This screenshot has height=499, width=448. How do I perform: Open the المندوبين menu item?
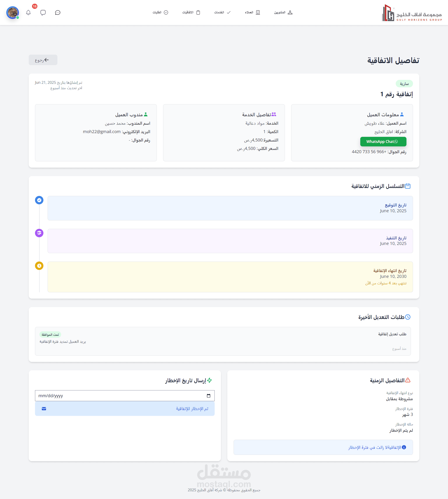pyautogui.click(x=283, y=13)
